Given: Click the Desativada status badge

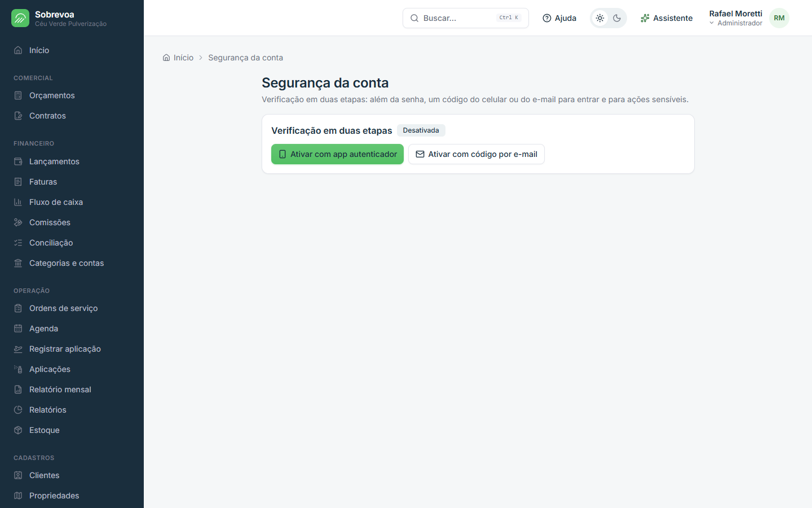Looking at the screenshot, I should click(421, 130).
